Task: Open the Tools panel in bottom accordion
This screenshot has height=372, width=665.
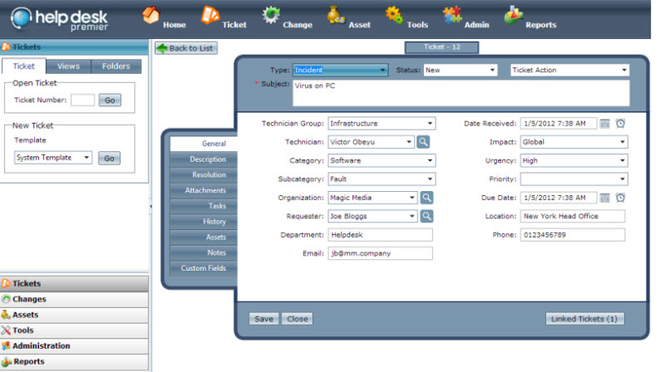Action: (x=74, y=330)
